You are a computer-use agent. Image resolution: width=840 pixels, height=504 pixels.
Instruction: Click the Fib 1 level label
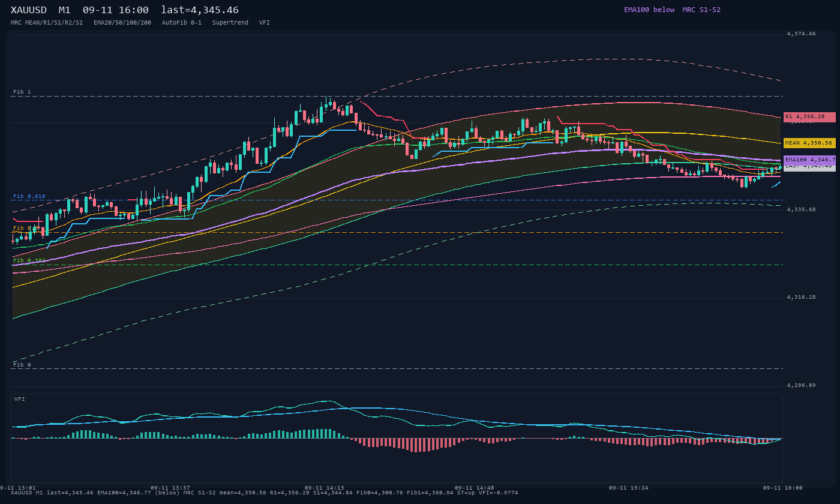click(x=22, y=92)
